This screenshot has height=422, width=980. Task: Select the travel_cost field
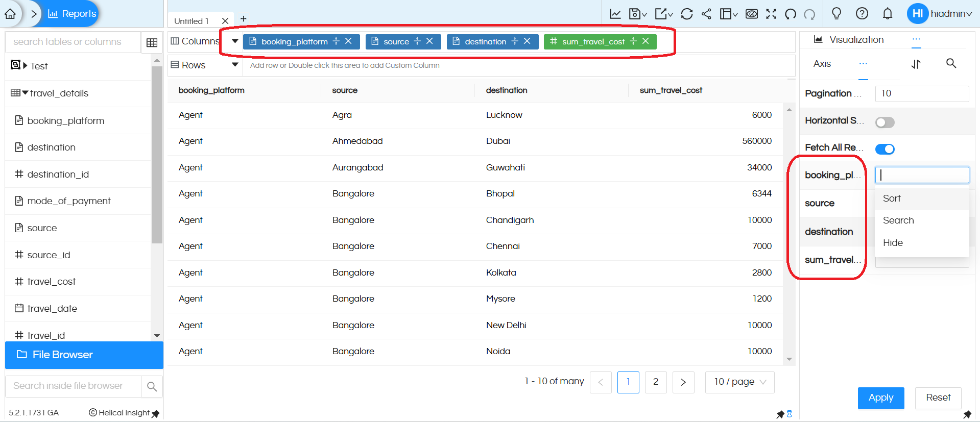coord(51,282)
